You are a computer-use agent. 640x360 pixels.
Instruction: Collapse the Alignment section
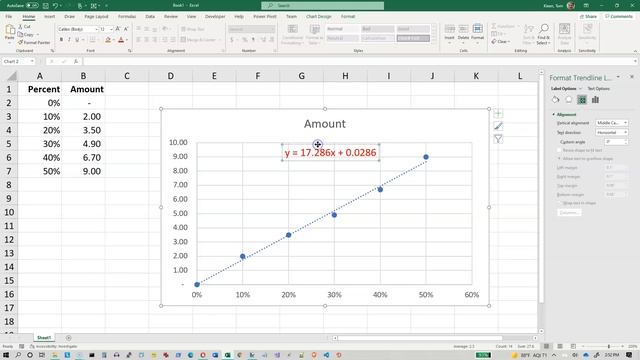coord(554,115)
